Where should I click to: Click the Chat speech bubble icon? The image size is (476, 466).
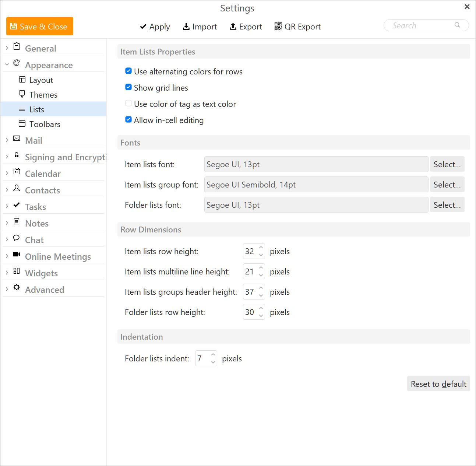pyautogui.click(x=17, y=238)
